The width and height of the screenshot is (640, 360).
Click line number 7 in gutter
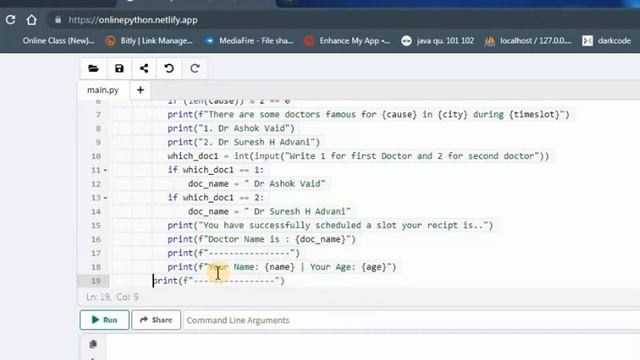(98, 115)
